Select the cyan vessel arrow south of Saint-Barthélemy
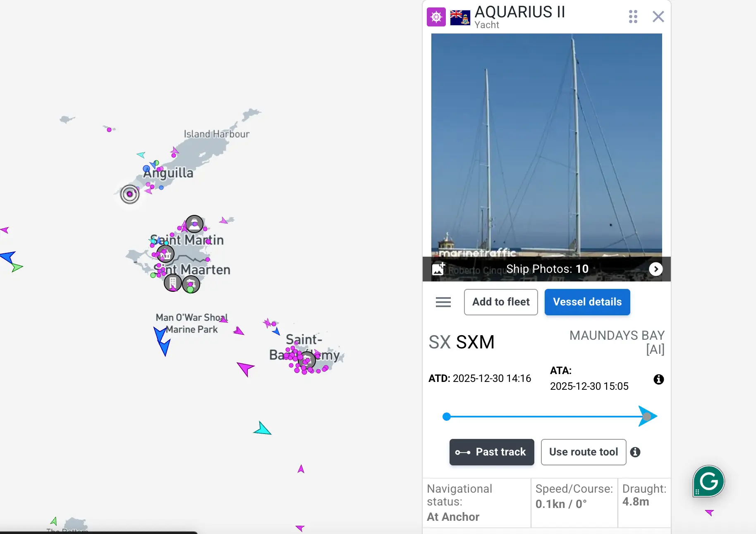This screenshot has height=534, width=756. point(262,429)
